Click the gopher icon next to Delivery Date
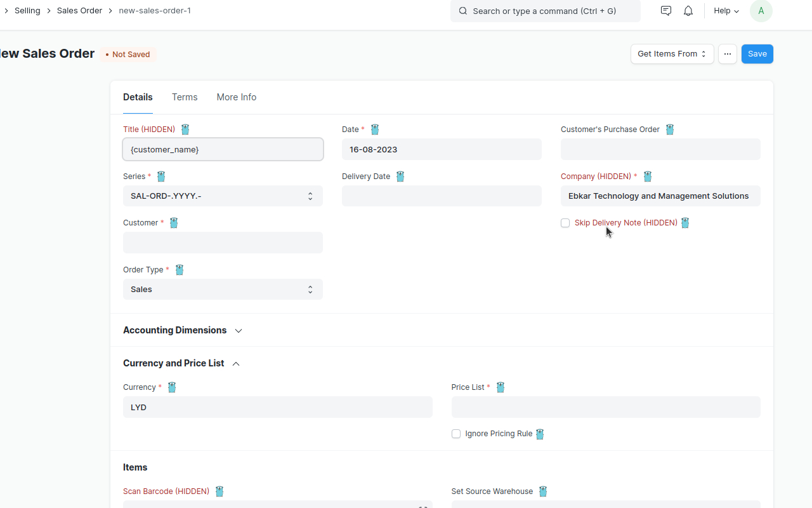 point(400,177)
